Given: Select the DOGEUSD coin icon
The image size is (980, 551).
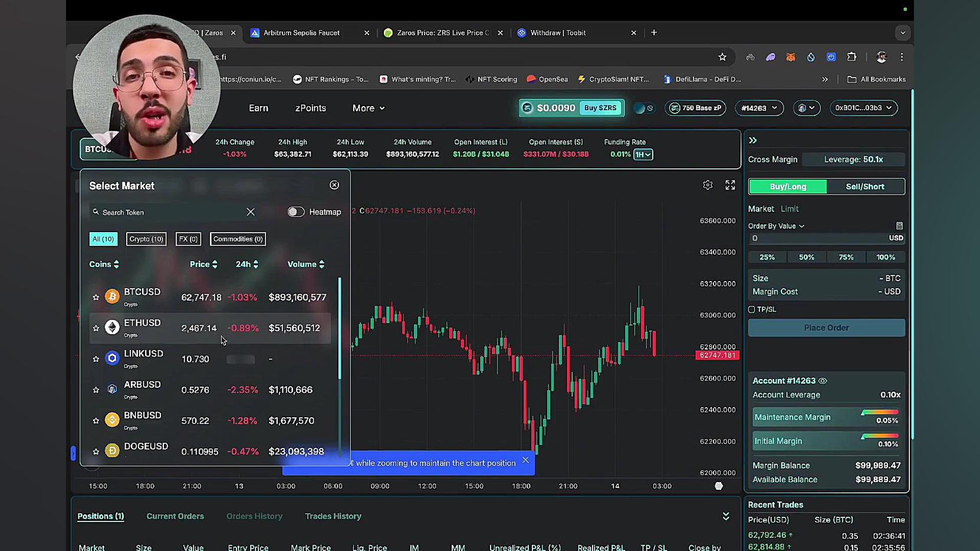Looking at the screenshot, I should point(112,450).
